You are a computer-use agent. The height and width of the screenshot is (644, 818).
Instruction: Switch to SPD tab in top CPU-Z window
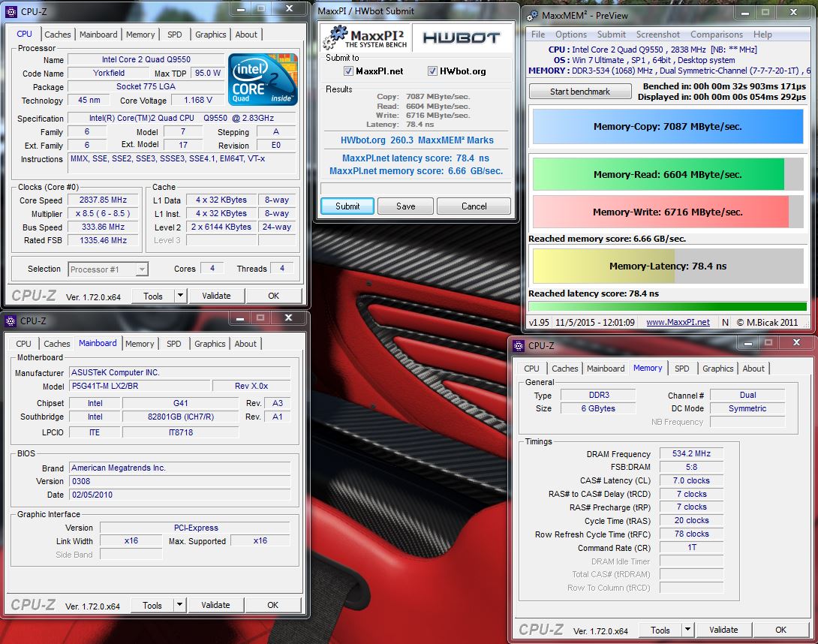(x=175, y=35)
